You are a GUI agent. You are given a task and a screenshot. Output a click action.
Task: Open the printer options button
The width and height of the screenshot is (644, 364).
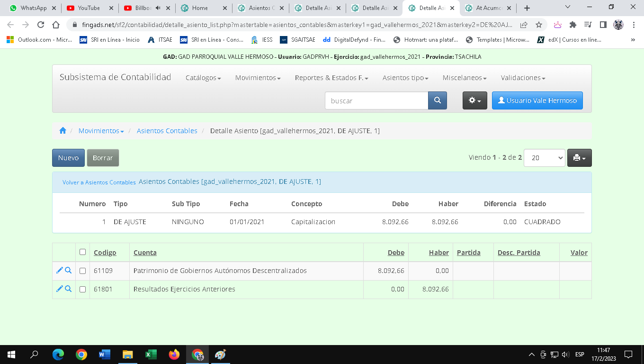click(579, 158)
